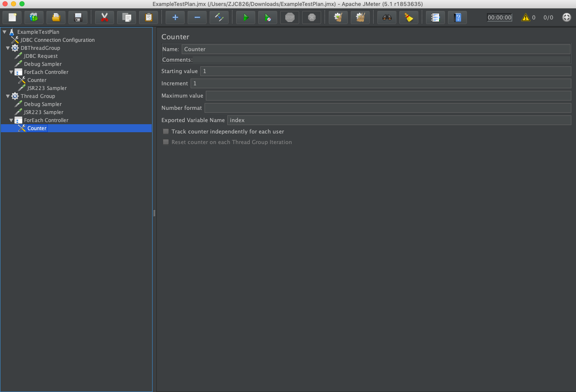Select ForEach Controller label under DBThreadGroup
The height and width of the screenshot is (392, 576).
(x=46, y=72)
